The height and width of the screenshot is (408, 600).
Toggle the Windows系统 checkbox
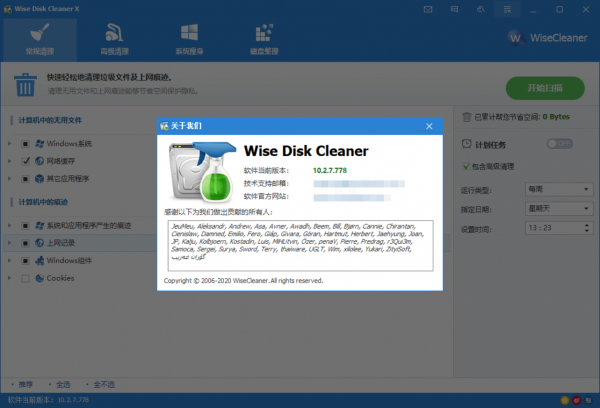coord(25,144)
